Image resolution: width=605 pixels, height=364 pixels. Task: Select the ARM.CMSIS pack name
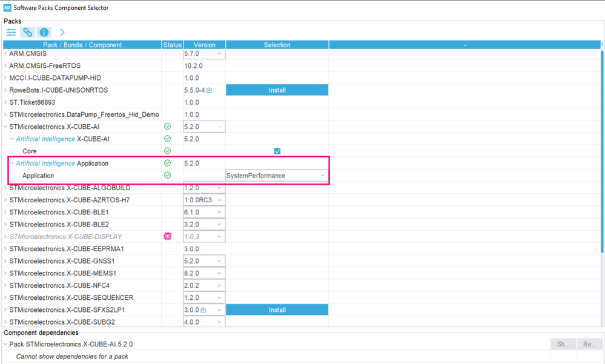coord(28,54)
